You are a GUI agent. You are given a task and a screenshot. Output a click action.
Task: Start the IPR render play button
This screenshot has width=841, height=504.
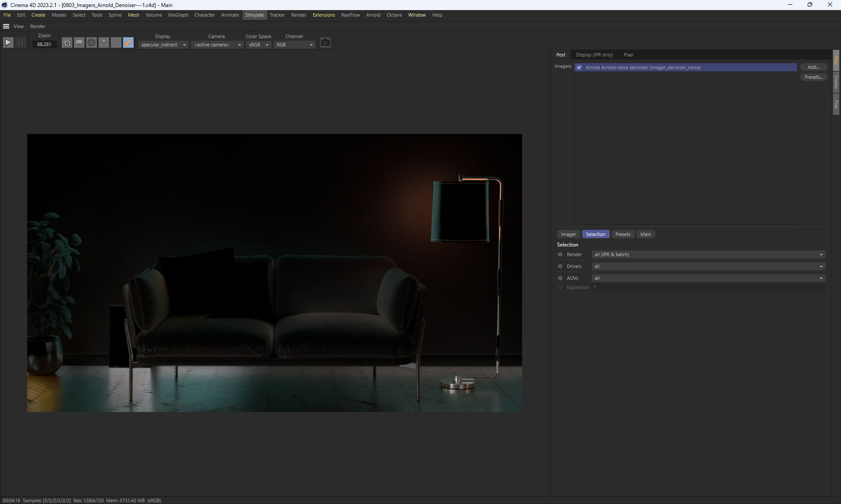[x=8, y=42]
